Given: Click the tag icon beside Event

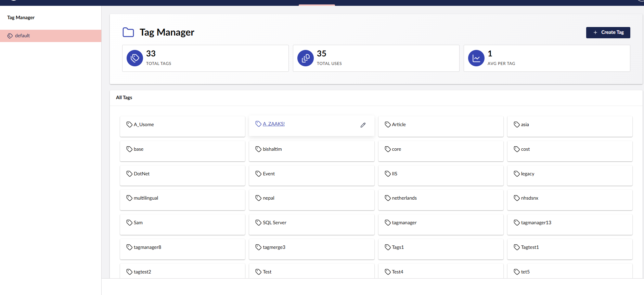Looking at the screenshot, I should tap(258, 174).
